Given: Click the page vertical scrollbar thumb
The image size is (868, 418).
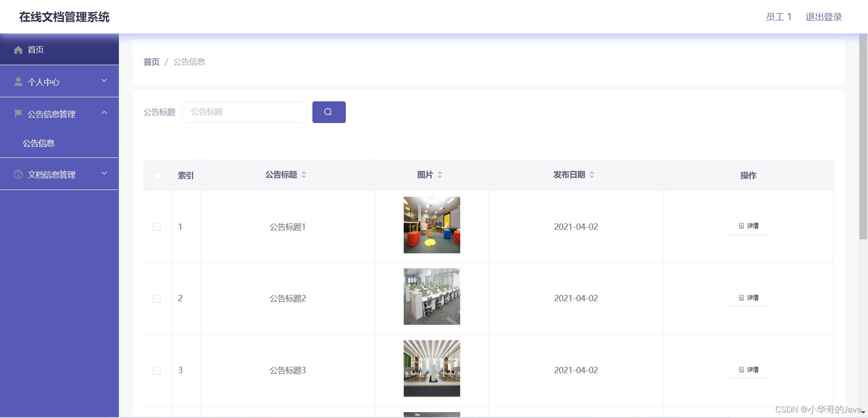Looking at the screenshot, I should tap(863, 137).
